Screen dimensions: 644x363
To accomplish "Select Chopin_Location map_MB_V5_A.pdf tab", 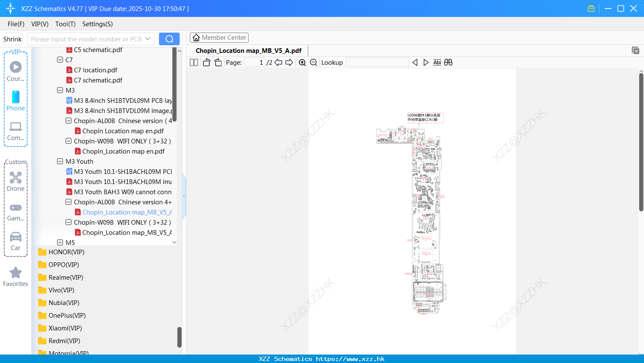I will (249, 50).
